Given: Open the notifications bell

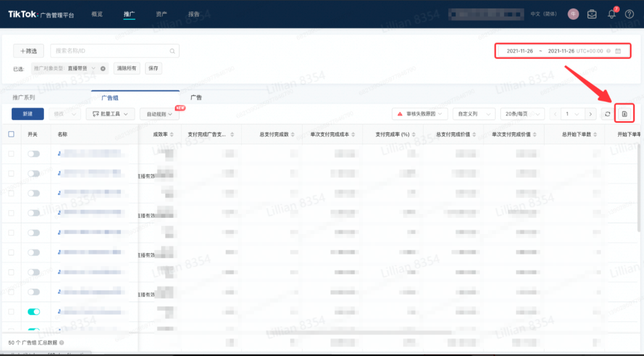Looking at the screenshot, I should pos(611,14).
